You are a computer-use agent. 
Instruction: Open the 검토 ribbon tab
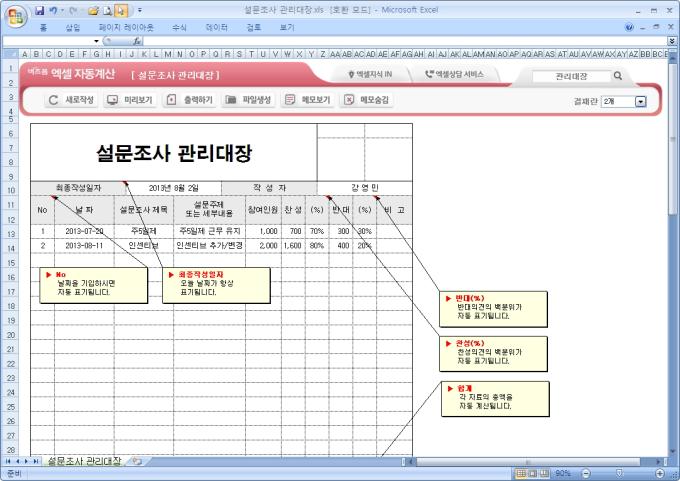(x=254, y=28)
